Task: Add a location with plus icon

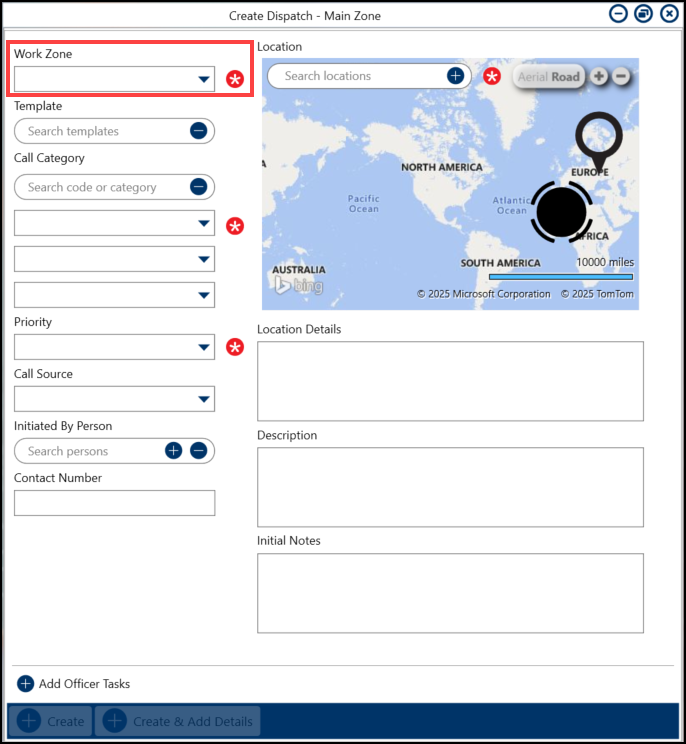Action: [455, 75]
